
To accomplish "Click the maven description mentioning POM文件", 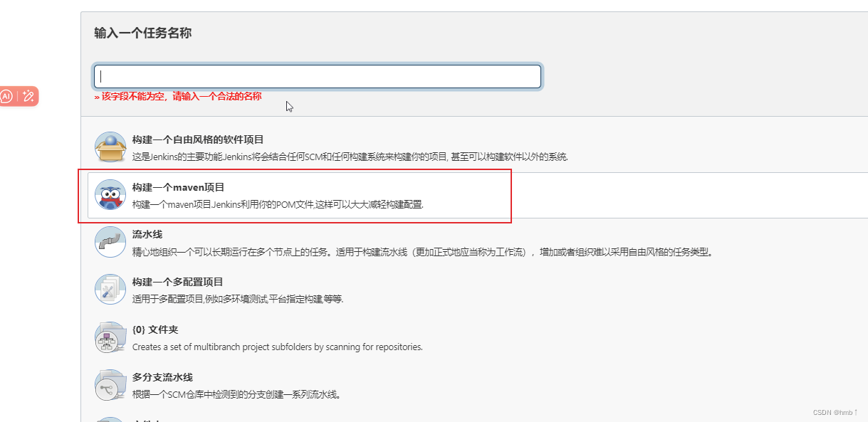I will tap(278, 204).
